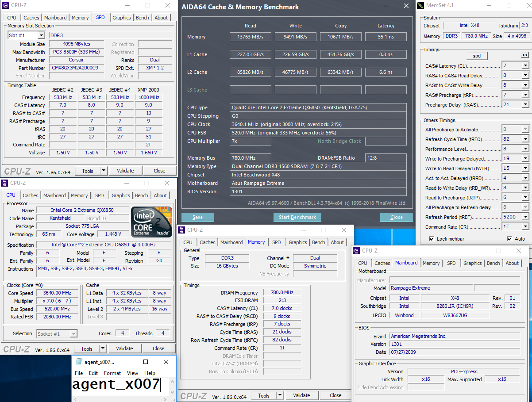532x402 pixels.
Task: Click Validate in SPD CPU-Z window
Action: pos(125,171)
